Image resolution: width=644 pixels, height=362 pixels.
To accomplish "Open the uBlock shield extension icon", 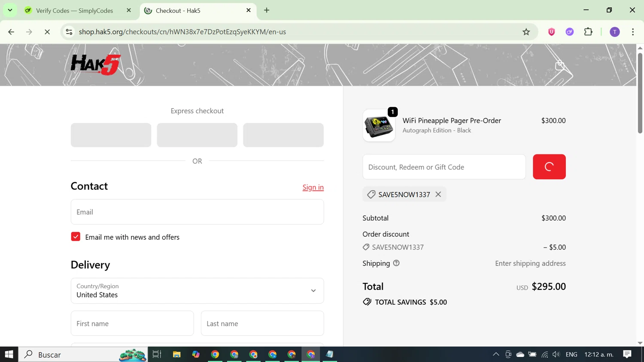I will tap(552, 32).
